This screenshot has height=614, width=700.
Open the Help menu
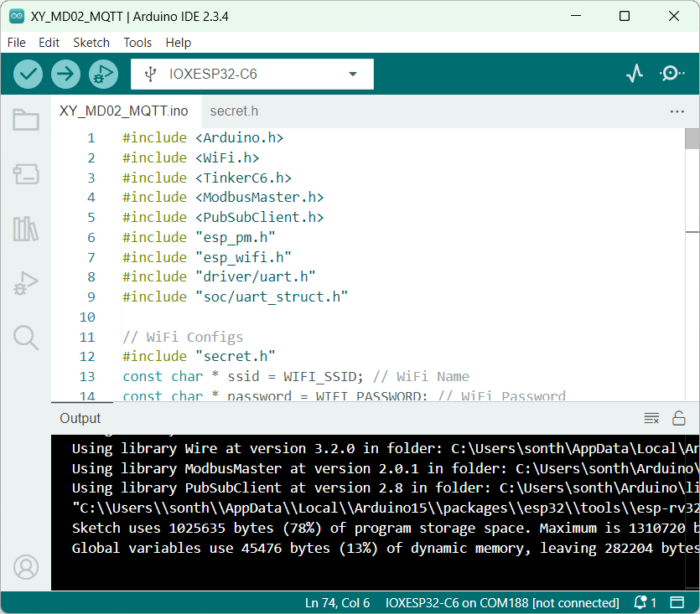click(178, 43)
